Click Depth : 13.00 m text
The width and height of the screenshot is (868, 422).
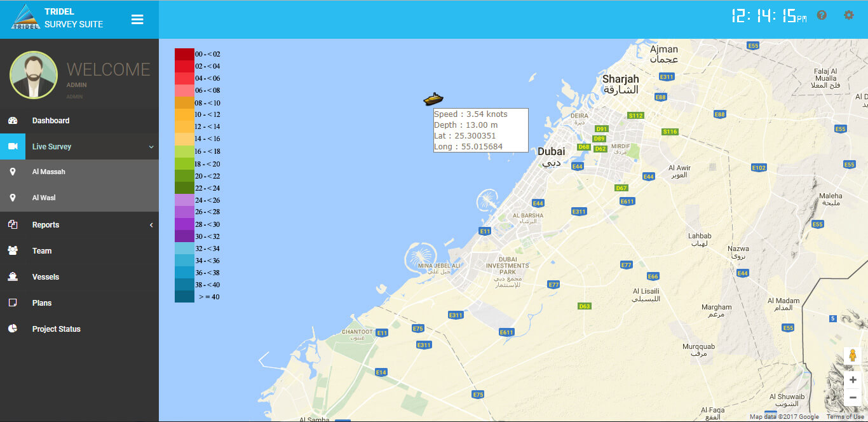(466, 125)
